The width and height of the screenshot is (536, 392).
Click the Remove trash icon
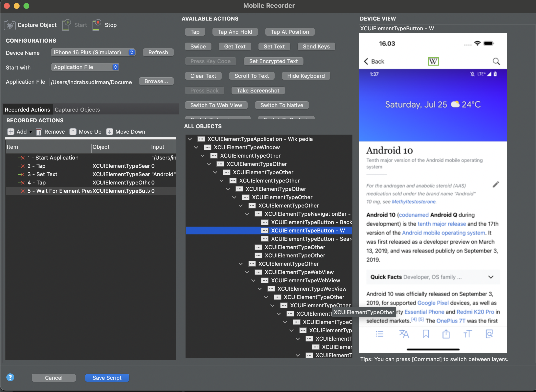point(39,132)
